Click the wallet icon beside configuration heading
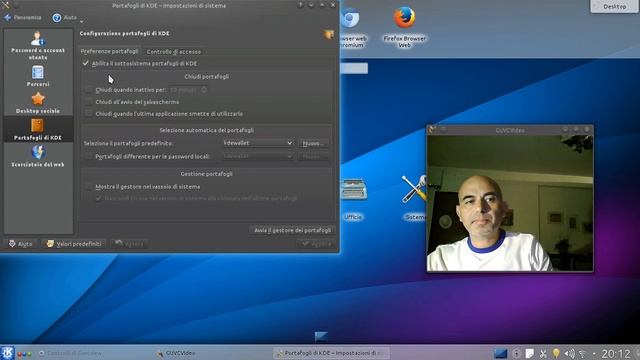Image resolution: width=640 pixels, height=360 pixels. click(x=329, y=34)
